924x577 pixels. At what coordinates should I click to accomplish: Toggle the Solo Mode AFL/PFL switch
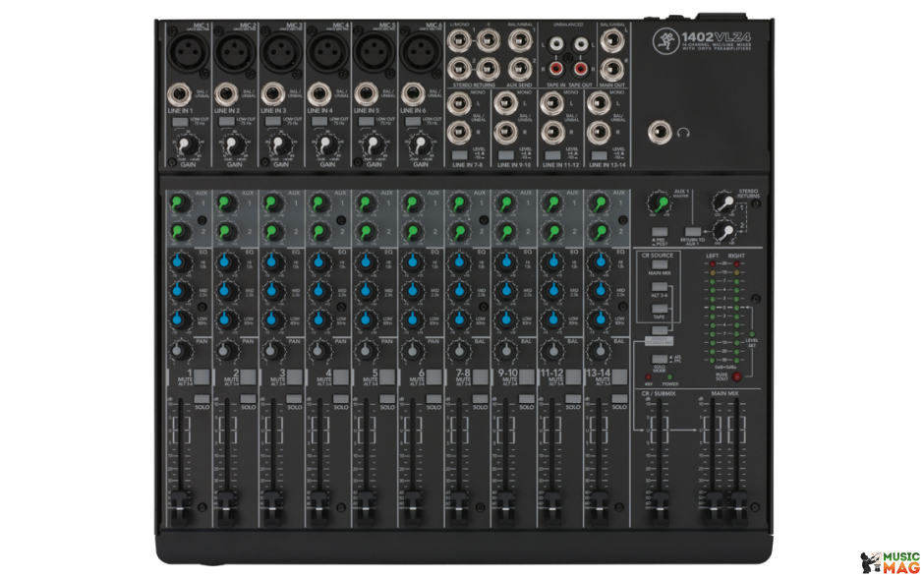(x=659, y=359)
